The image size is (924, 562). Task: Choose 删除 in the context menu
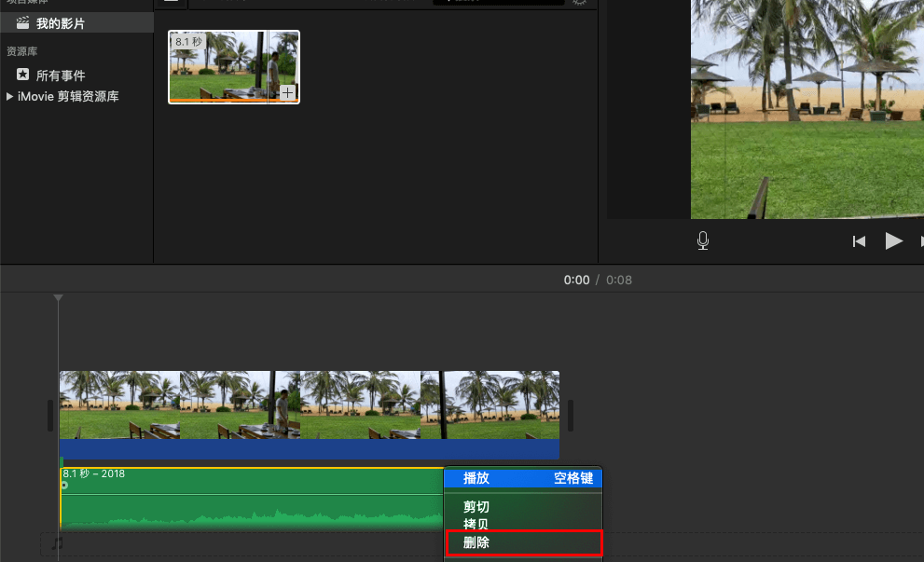click(x=523, y=542)
